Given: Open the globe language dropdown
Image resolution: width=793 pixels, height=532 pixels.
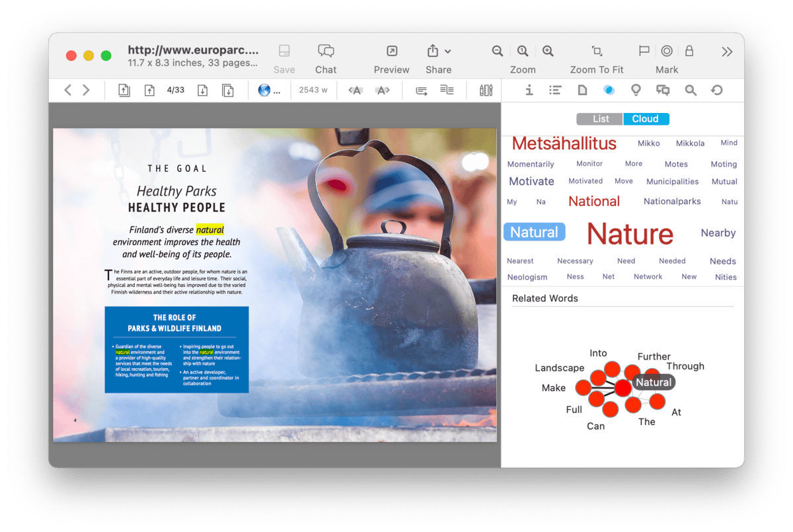Looking at the screenshot, I should (x=269, y=91).
